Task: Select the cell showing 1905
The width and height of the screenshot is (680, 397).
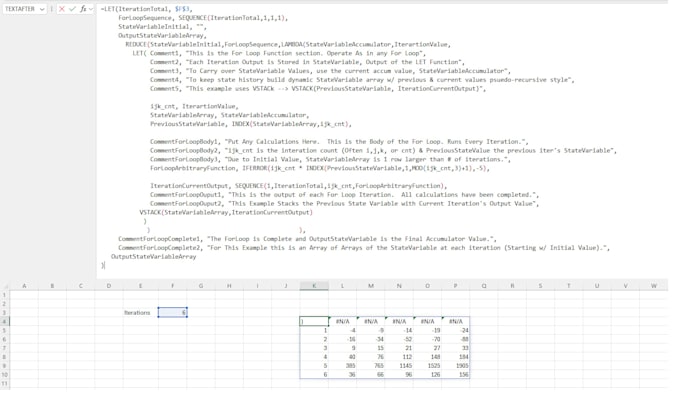Action: click(x=455, y=366)
